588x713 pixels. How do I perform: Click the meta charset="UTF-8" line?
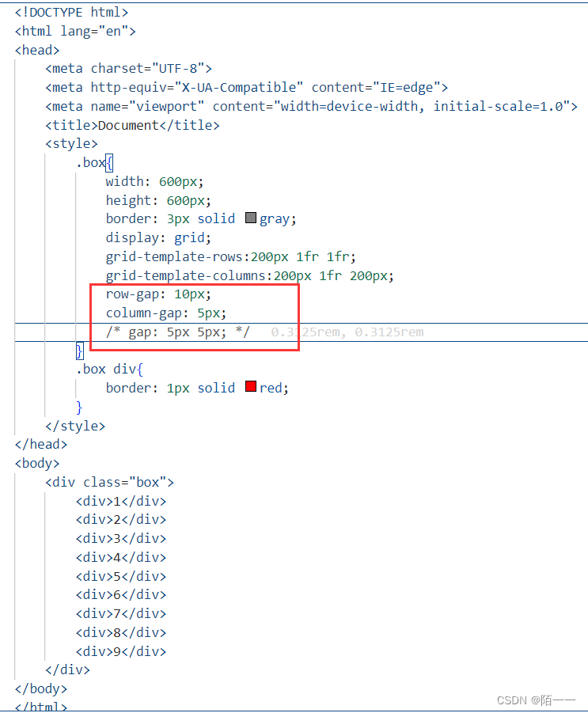point(128,69)
